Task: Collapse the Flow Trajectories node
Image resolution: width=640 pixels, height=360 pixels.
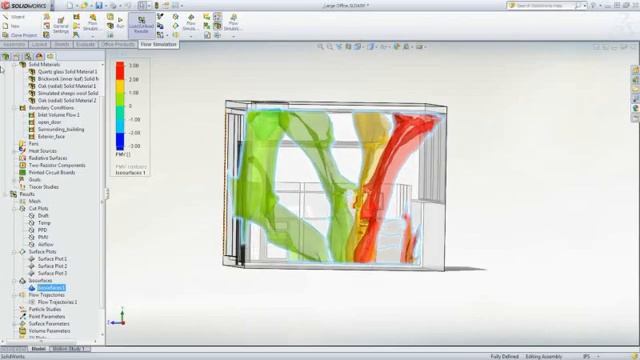Action: 15,295
